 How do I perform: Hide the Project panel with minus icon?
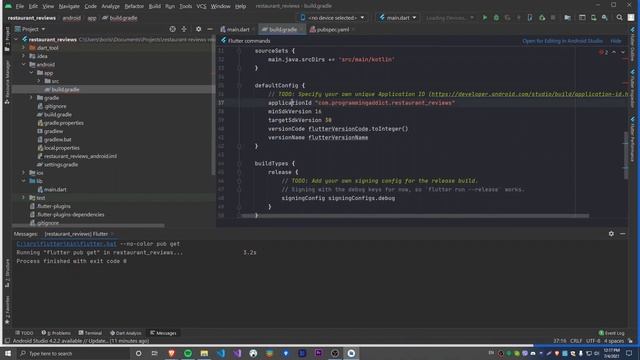210,29
